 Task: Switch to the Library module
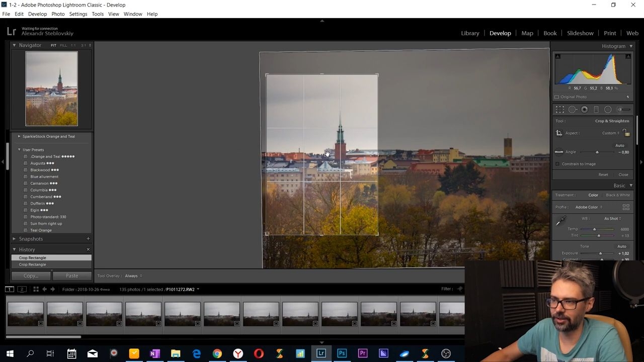470,33
